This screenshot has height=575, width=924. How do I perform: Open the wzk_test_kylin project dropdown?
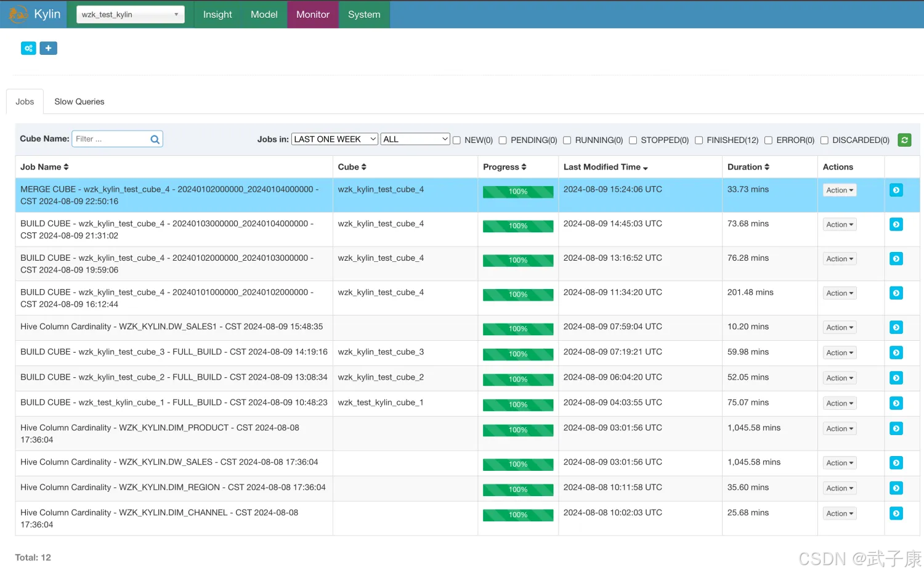130,14
